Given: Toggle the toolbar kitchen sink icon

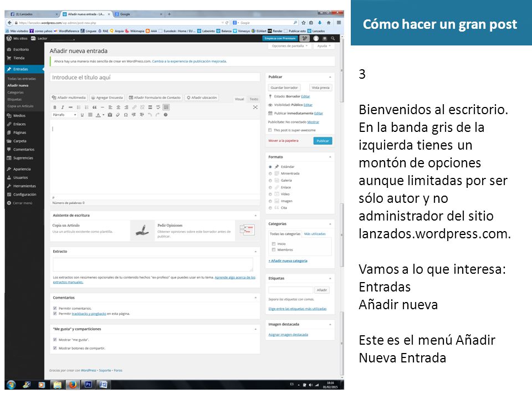Looking at the screenshot, I should (166, 107).
